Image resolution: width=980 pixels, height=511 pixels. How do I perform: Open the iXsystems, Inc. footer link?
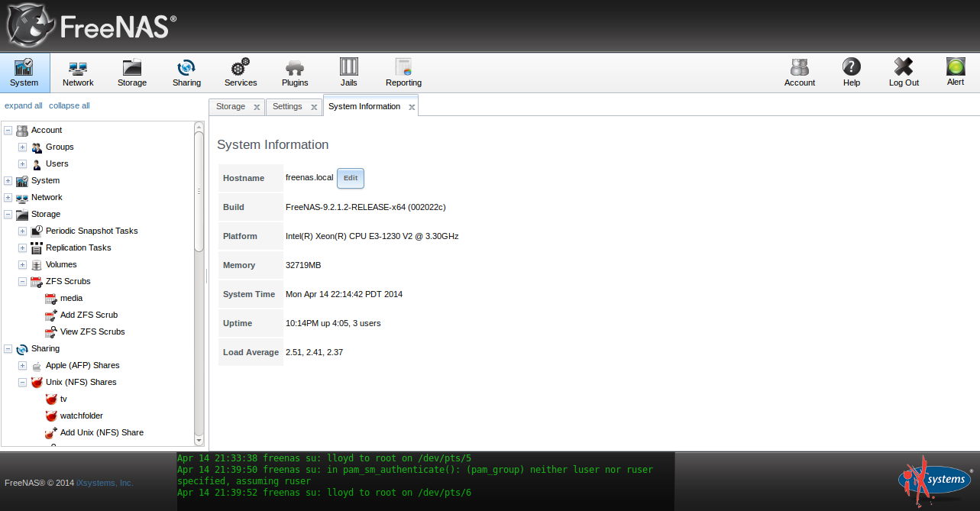pyautogui.click(x=105, y=483)
